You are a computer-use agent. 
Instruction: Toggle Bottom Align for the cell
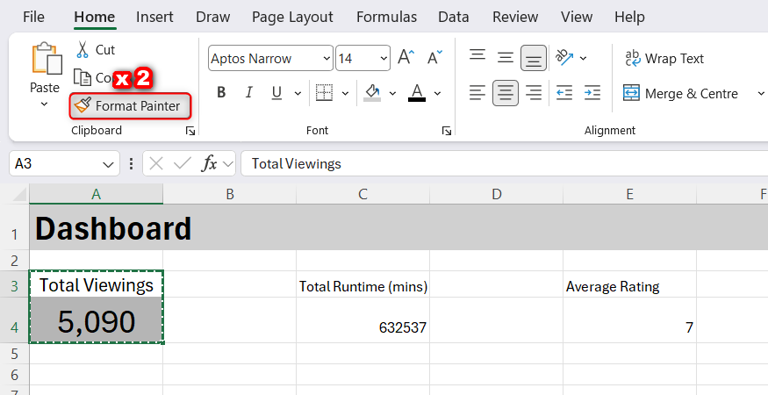pyautogui.click(x=533, y=58)
